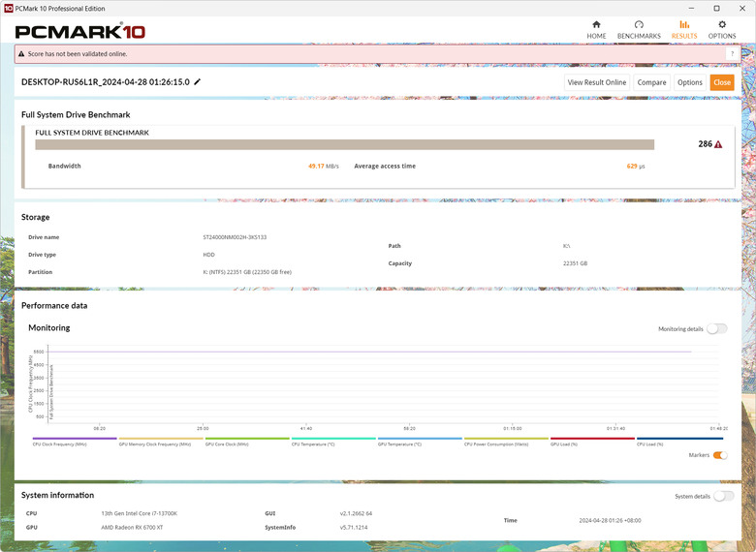756x552 pixels.
Task: Open the question mark help on banner
Action: tap(732, 54)
